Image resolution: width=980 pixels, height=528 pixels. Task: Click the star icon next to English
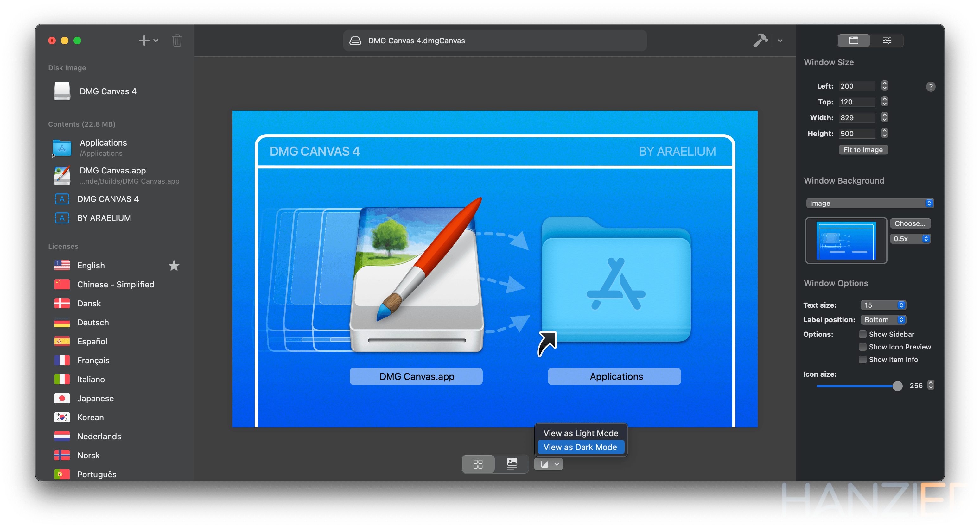click(174, 265)
